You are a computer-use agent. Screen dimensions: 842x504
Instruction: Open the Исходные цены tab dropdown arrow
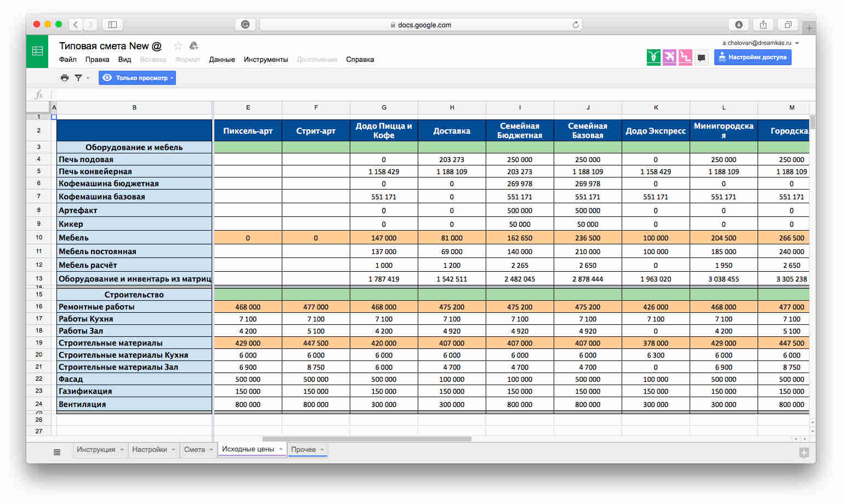(281, 449)
